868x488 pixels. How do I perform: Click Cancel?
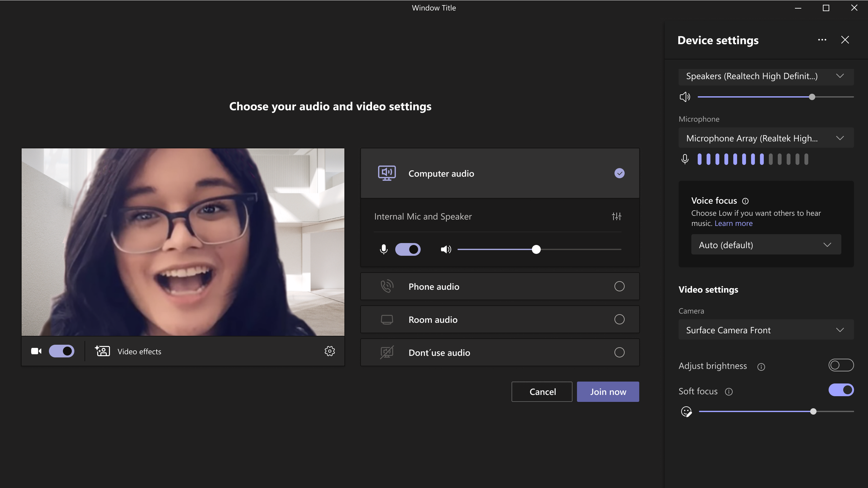tap(542, 392)
